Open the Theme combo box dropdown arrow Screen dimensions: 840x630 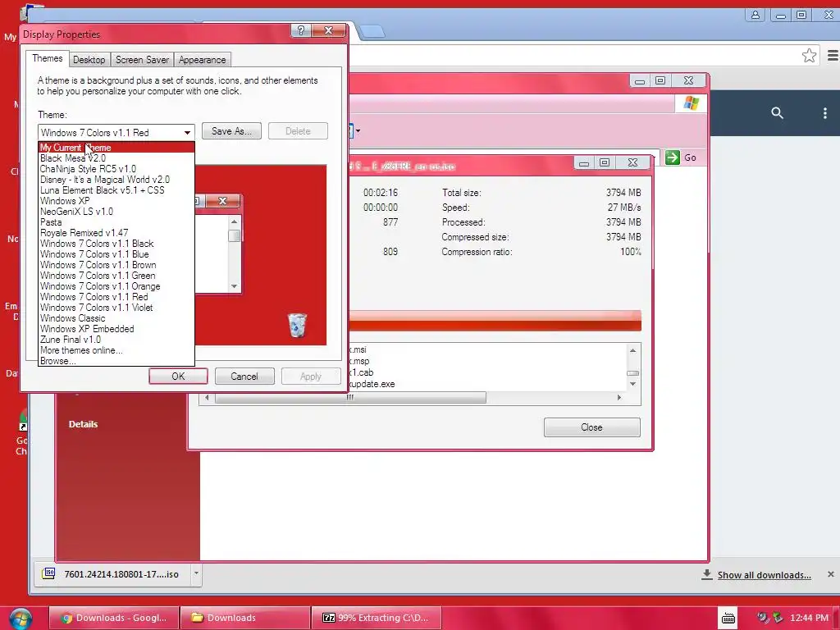pos(187,132)
